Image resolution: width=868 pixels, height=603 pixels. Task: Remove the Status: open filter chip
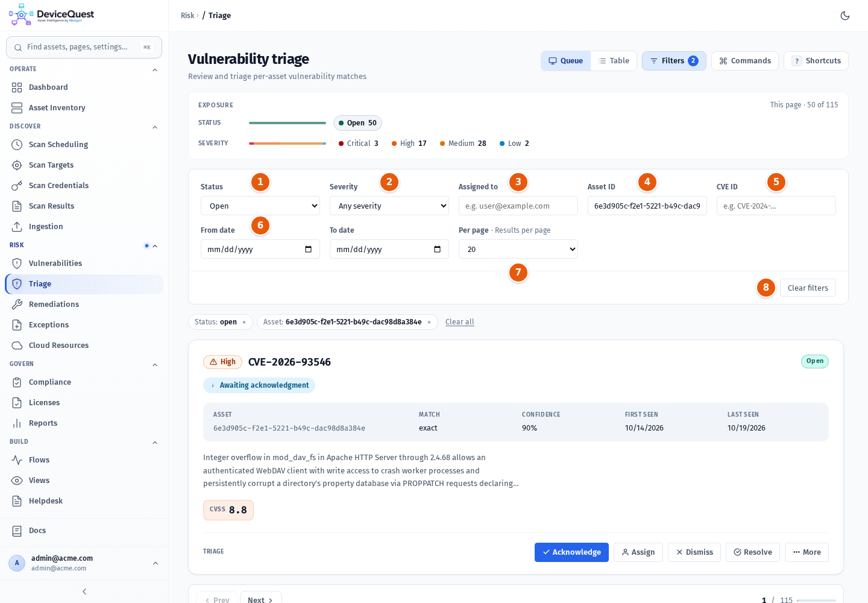click(x=244, y=322)
